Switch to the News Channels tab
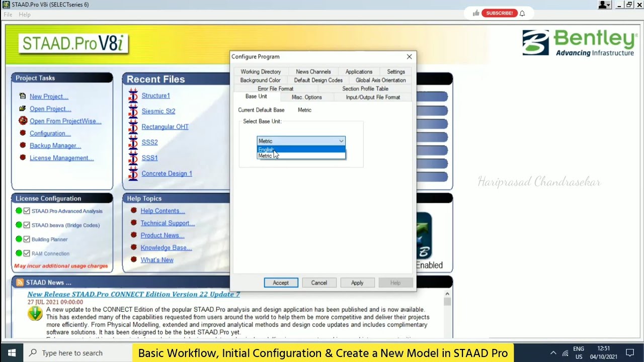This screenshot has height=362, width=644. click(313, 72)
